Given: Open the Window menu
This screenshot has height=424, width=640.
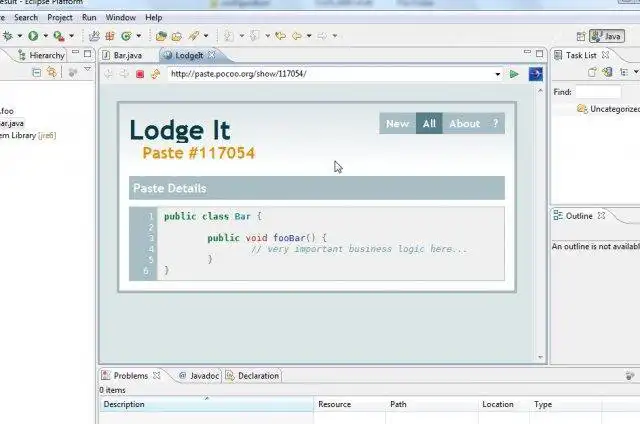Looking at the screenshot, I should (120, 18).
